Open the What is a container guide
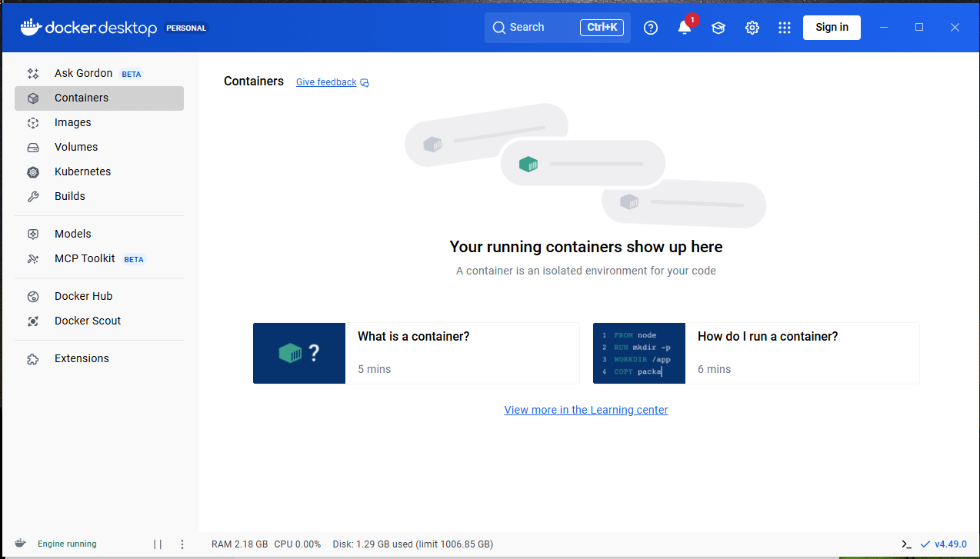 click(415, 353)
